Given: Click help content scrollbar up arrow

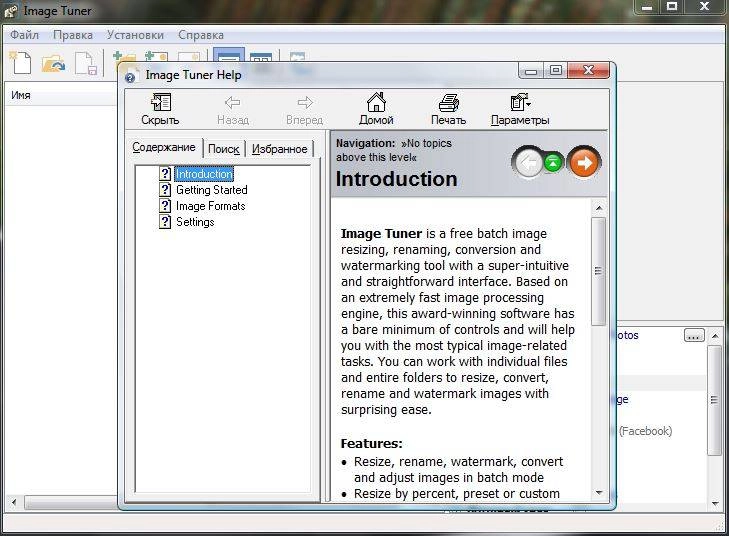Looking at the screenshot, I should (x=599, y=207).
